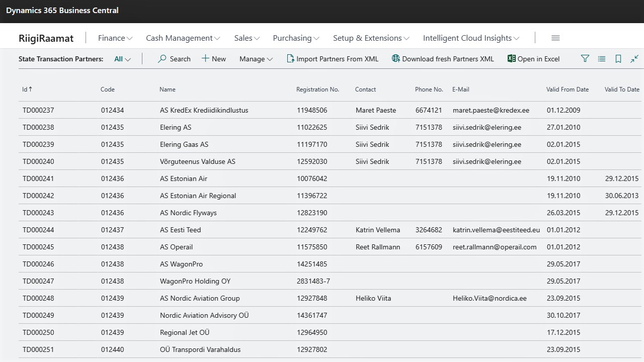Toggle the list view layout icon
Viewport: 644px width, 362px height.
[x=601, y=59]
